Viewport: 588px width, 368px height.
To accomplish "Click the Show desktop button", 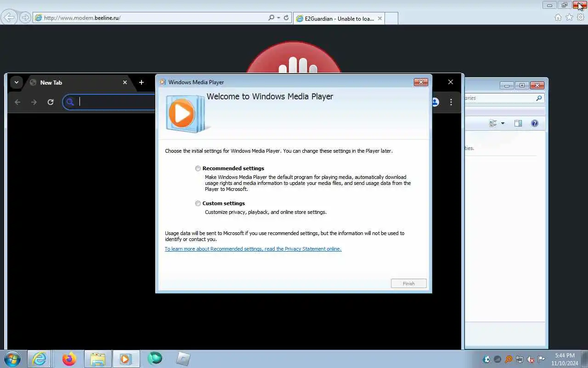I will pyautogui.click(x=584, y=359).
